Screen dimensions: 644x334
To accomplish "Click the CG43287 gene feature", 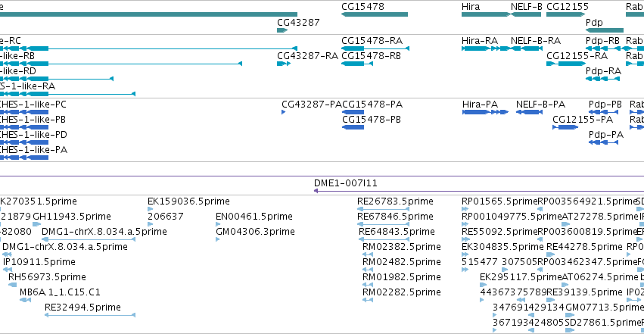I will pos(282,30).
